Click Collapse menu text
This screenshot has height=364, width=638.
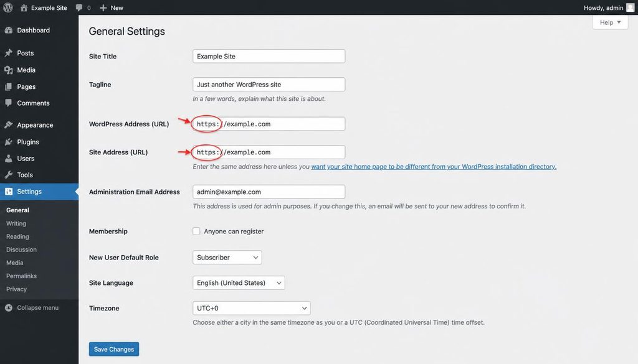click(38, 307)
